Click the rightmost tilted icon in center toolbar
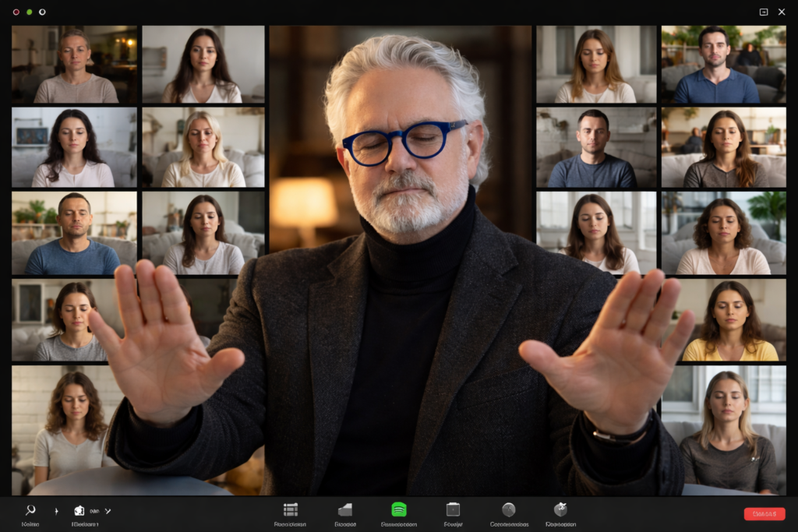This screenshot has width=798, height=532. click(560, 509)
